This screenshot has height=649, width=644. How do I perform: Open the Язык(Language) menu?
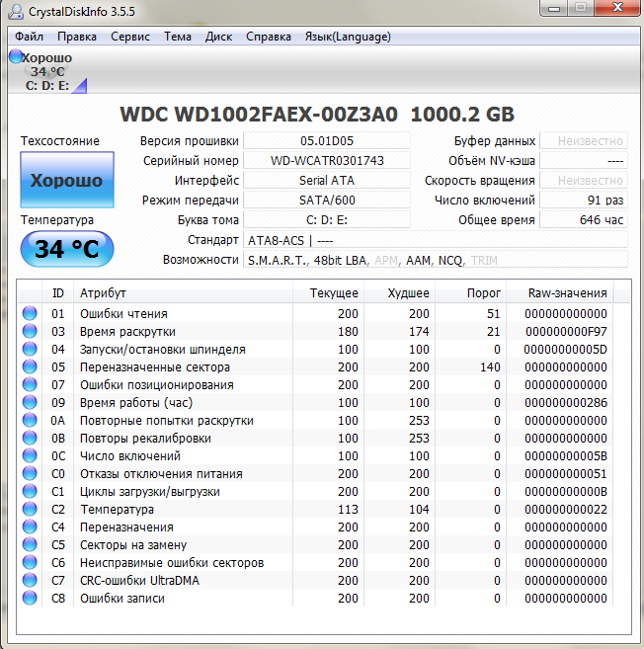348,37
